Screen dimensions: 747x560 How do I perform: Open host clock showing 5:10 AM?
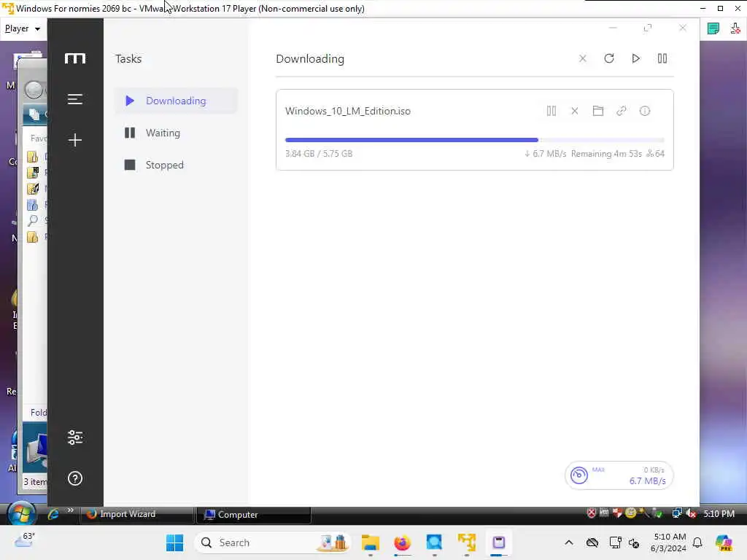coord(669,542)
